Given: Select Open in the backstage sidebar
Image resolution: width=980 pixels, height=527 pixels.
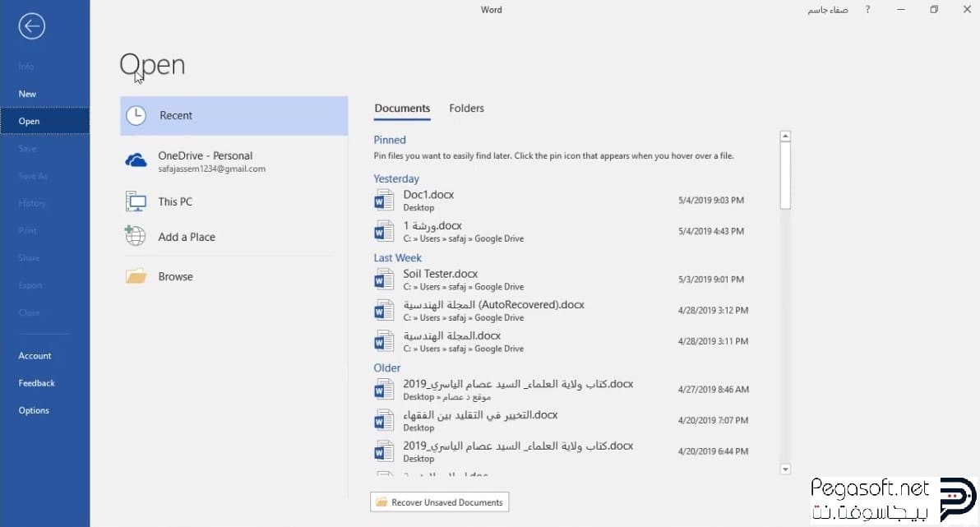Looking at the screenshot, I should click(45, 122).
